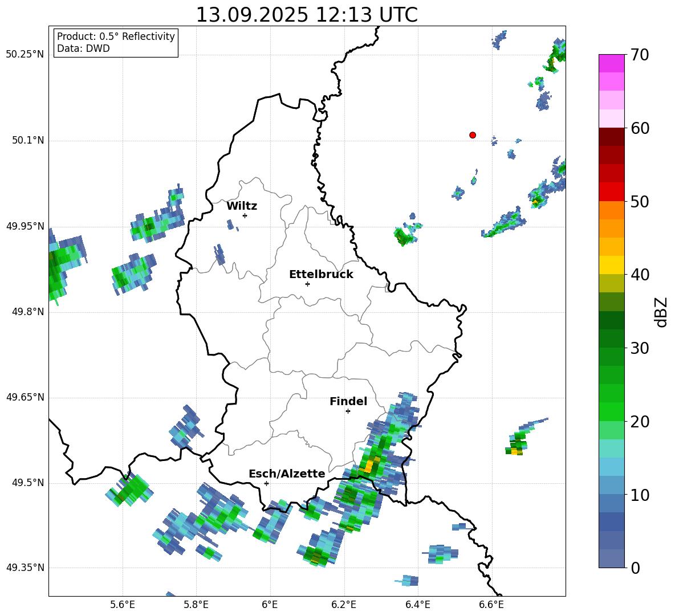Viewport: 675px width, 616px height.
Task: Click the colorbar value 10
Action: pyautogui.click(x=640, y=495)
